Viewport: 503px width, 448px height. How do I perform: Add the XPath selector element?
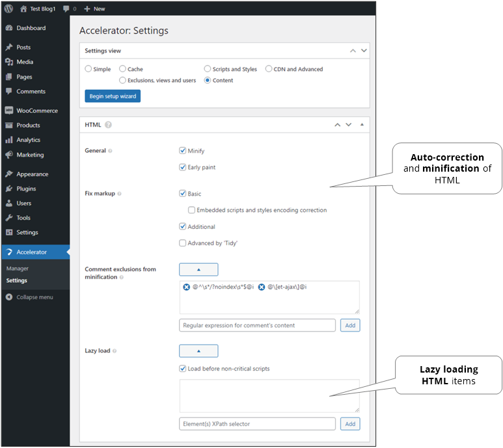coord(350,425)
